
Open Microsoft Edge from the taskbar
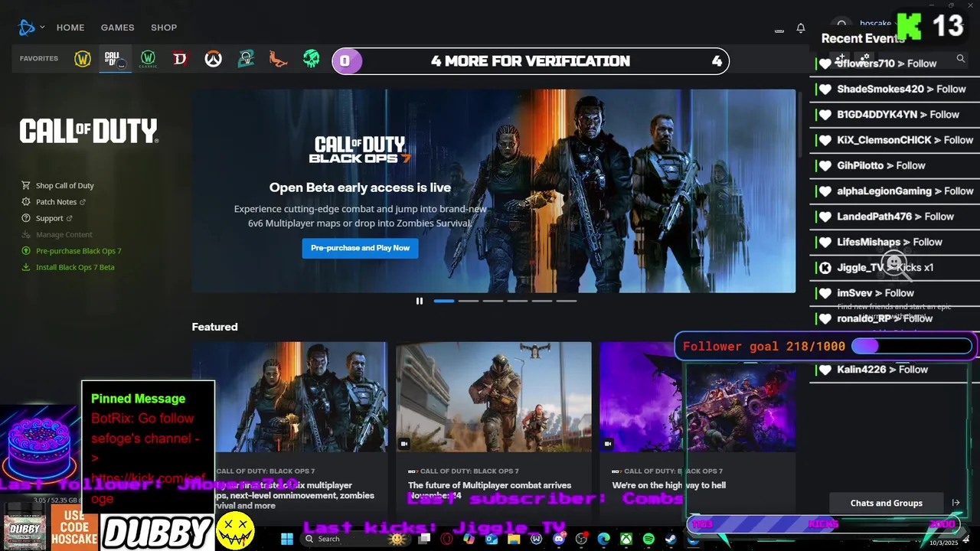point(603,539)
